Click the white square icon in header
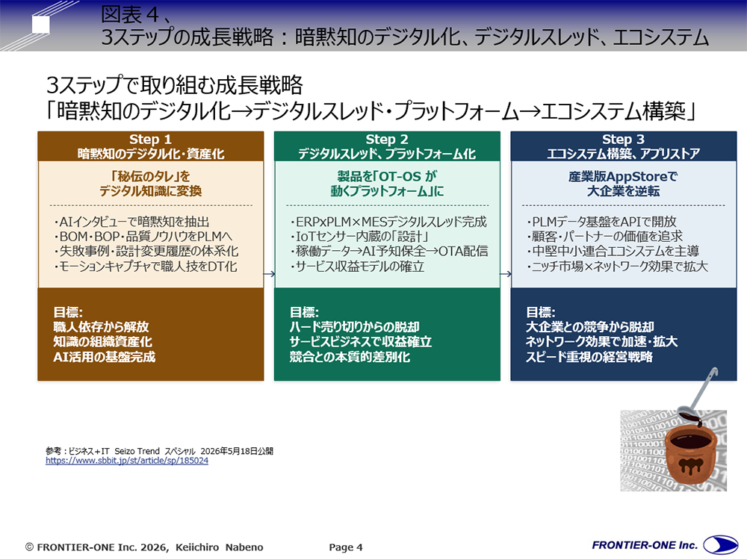747x560 pixels. tap(41, 25)
